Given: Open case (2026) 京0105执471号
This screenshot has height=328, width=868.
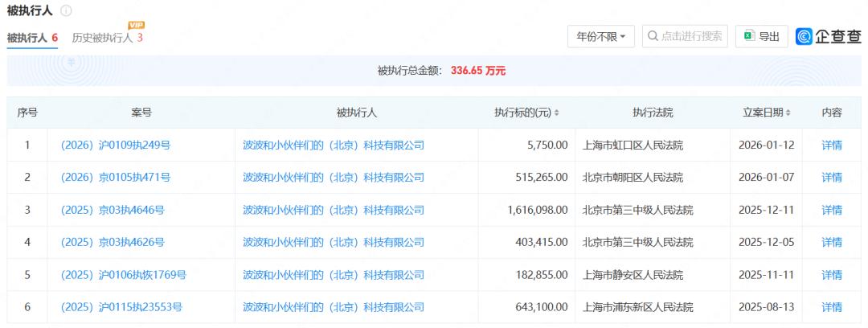Looking at the screenshot, I should point(116,178).
